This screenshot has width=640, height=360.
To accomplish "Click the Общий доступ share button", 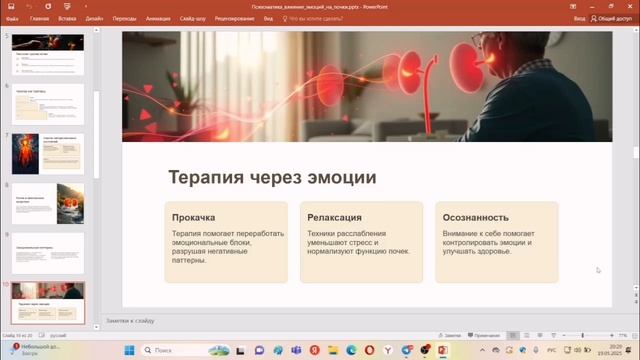I will coord(611,19).
